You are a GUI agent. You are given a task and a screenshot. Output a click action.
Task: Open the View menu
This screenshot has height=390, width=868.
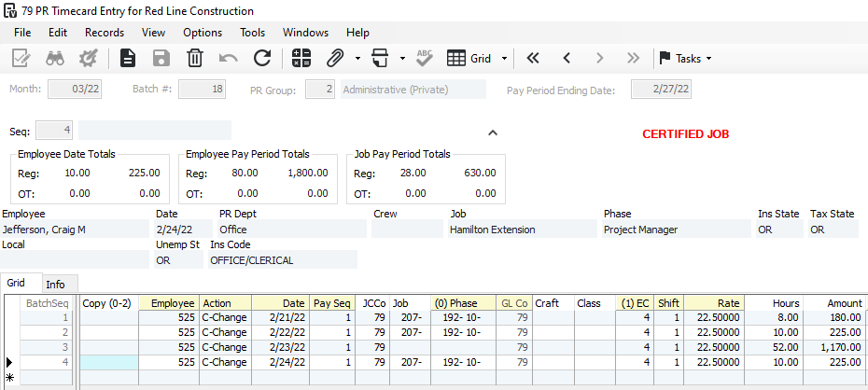point(153,33)
